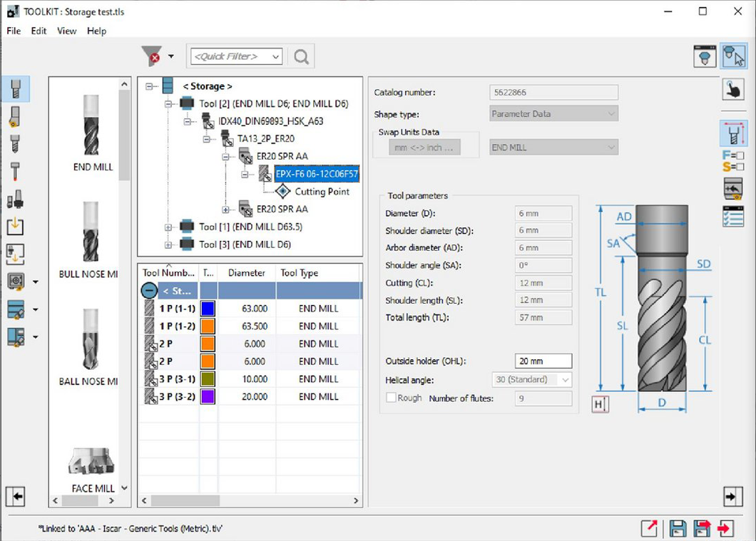
Task: Click the storage library sidebar icon
Action: pos(16,309)
